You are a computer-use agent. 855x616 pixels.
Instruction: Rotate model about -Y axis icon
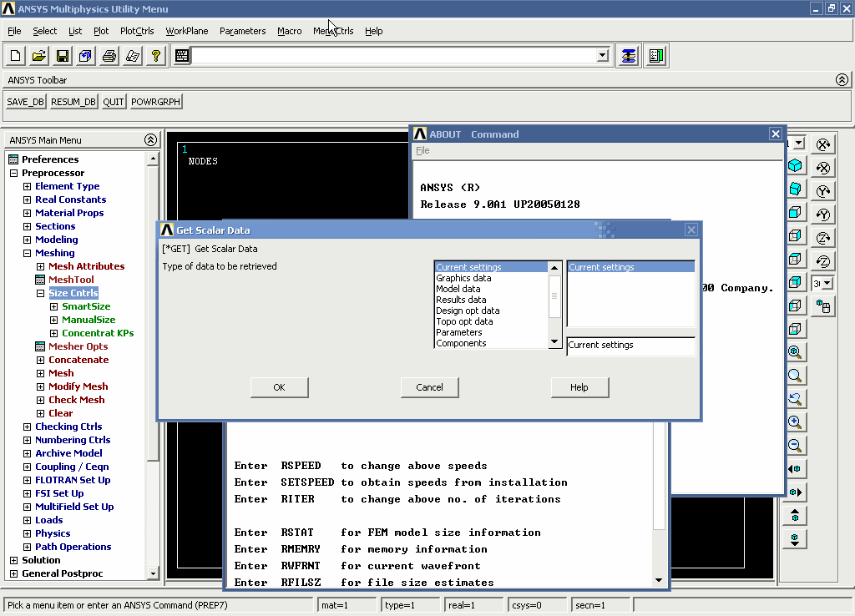coord(822,215)
